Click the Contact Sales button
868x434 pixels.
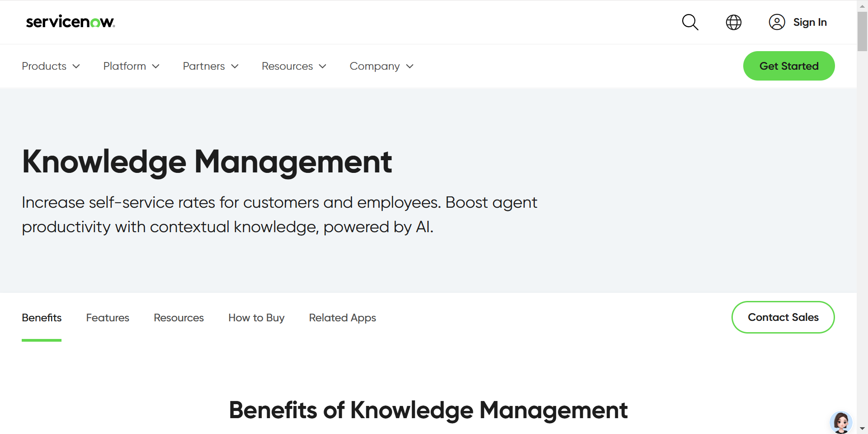783,317
